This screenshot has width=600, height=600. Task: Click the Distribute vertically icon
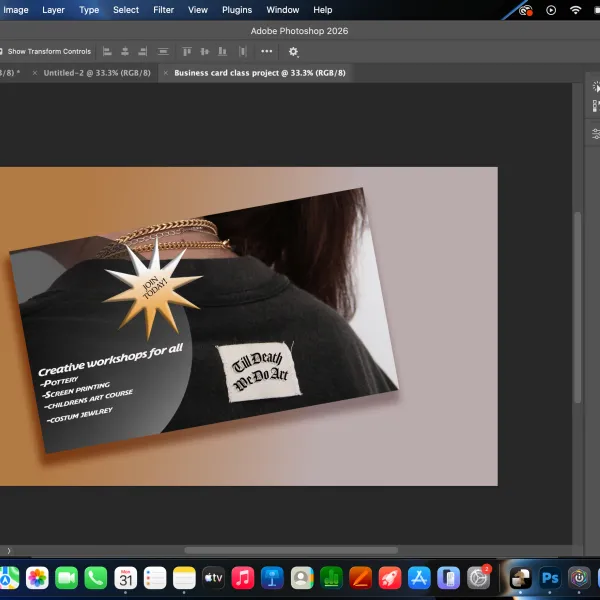tap(163, 51)
